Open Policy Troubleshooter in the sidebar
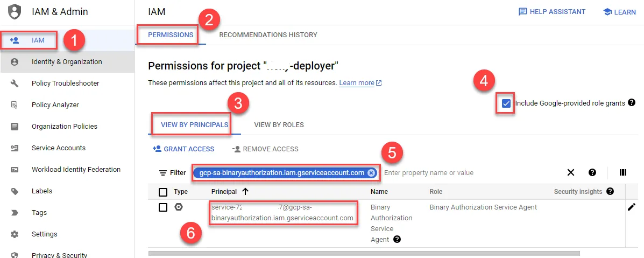This screenshot has height=258, width=644. [x=67, y=83]
